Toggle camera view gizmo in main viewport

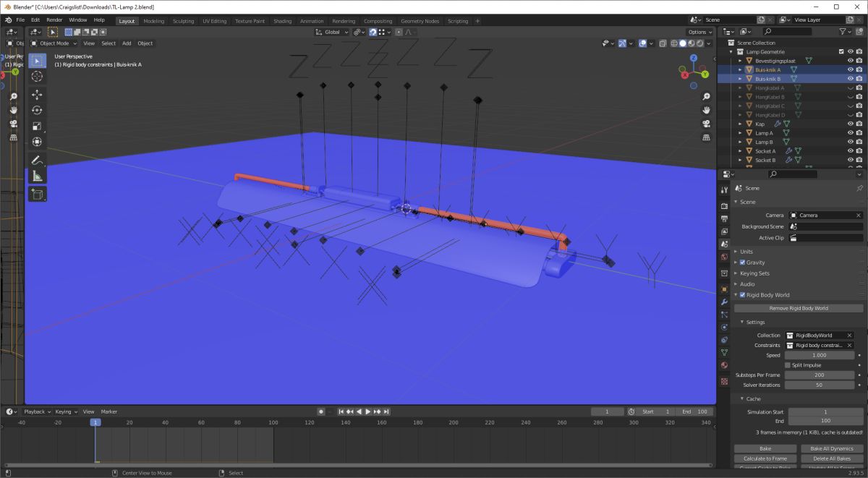707,124
